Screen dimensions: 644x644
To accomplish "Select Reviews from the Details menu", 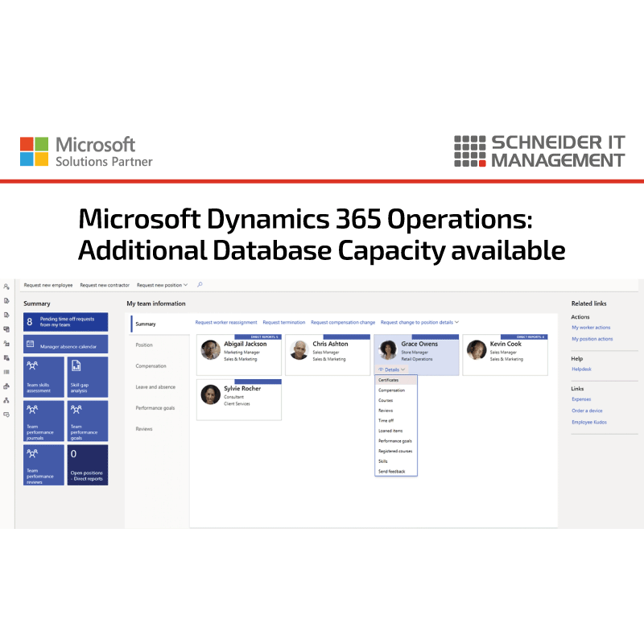I will click(x=396, y=411).
